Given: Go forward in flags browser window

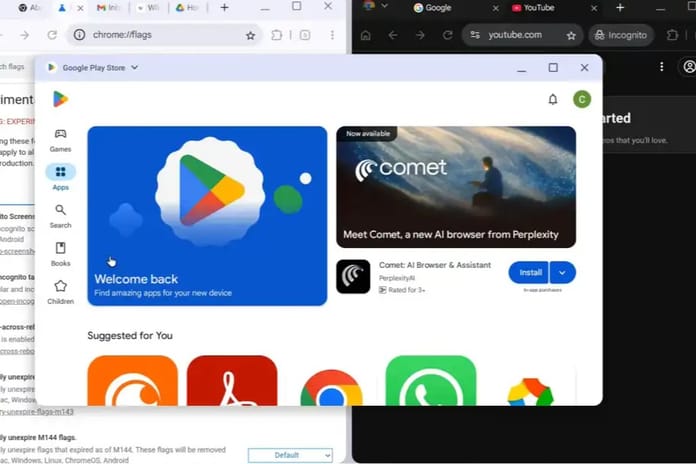Looking at the screenshot, I should pos(24,35).
